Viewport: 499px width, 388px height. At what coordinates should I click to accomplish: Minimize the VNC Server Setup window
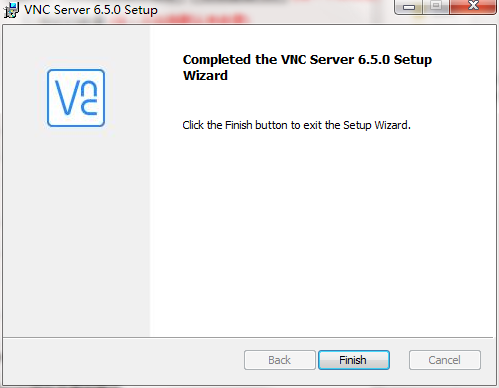[x=409, y=7]
